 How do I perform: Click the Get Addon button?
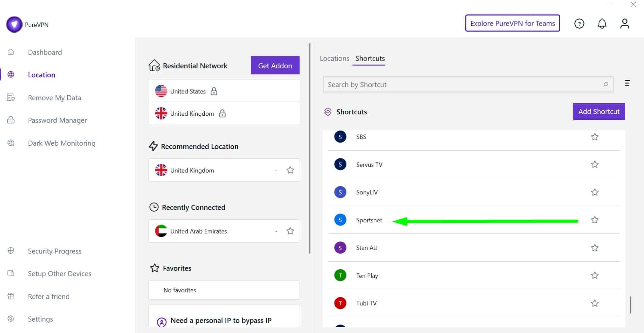tap(275, 65)
